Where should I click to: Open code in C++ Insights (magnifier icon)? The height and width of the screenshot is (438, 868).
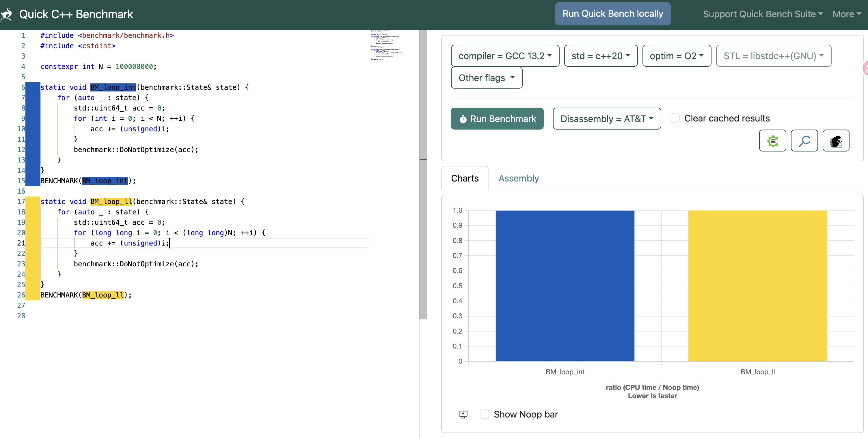tap(804, 141)
